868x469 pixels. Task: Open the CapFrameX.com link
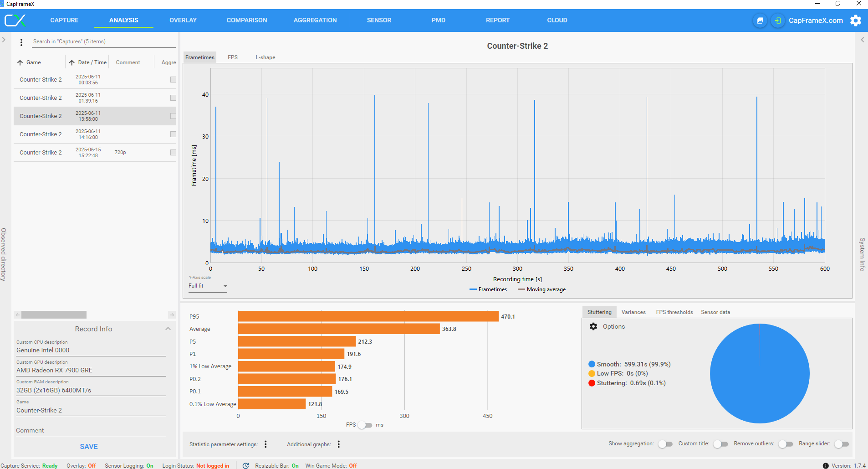click(x=815, y=21)
